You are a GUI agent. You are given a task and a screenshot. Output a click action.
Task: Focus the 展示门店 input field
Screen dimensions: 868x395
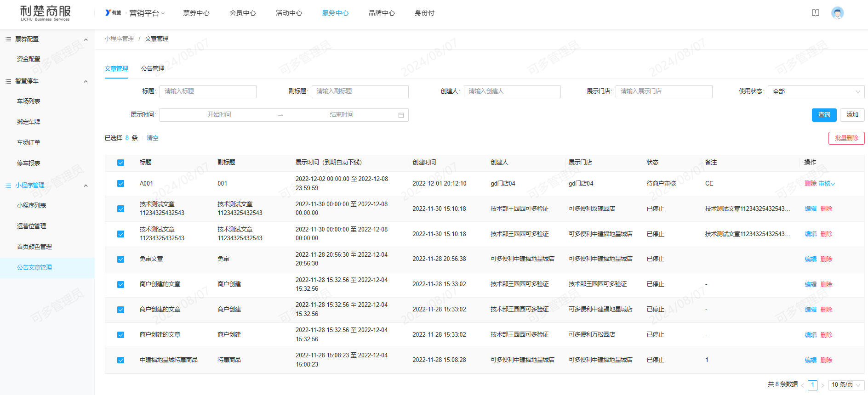[664, 91]
